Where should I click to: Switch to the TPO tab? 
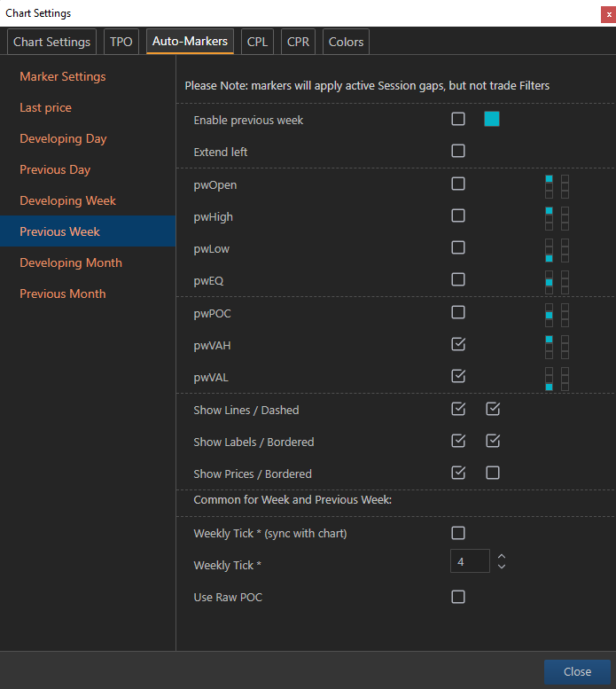[121, 42]
